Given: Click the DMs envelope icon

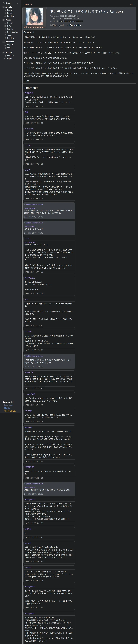Looking at the screenshot, I should point(5,26).
